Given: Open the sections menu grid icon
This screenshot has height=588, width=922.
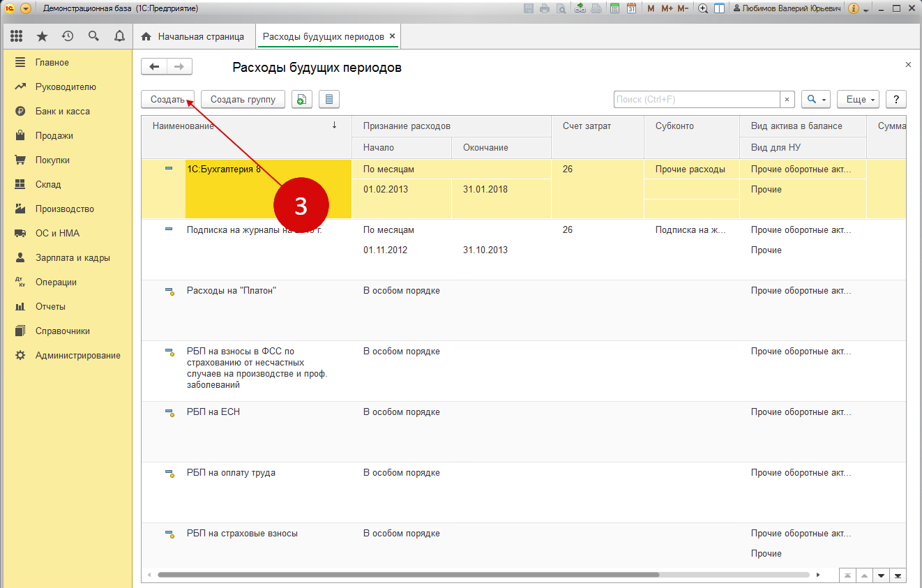Looking at the screenshot, I should pos(17,36).
